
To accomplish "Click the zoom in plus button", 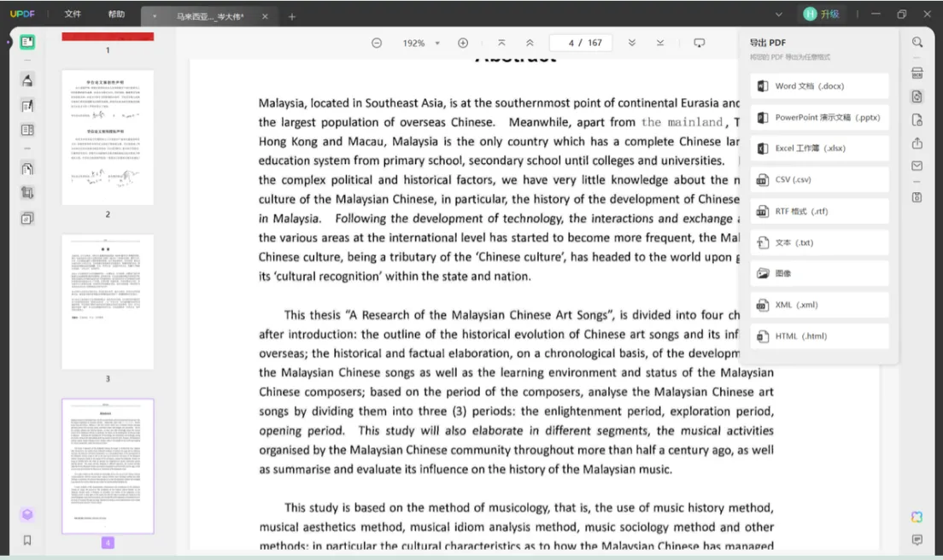I will [x=463, y=43].
